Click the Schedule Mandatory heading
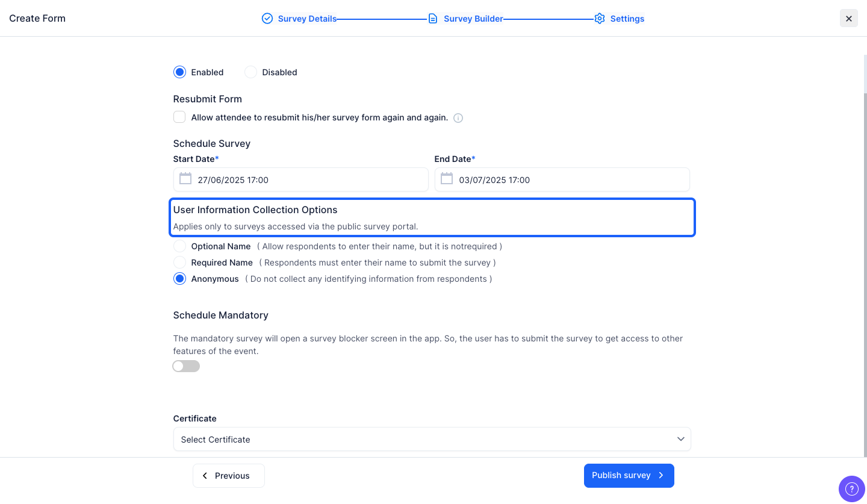 click(x=221, y=316)
